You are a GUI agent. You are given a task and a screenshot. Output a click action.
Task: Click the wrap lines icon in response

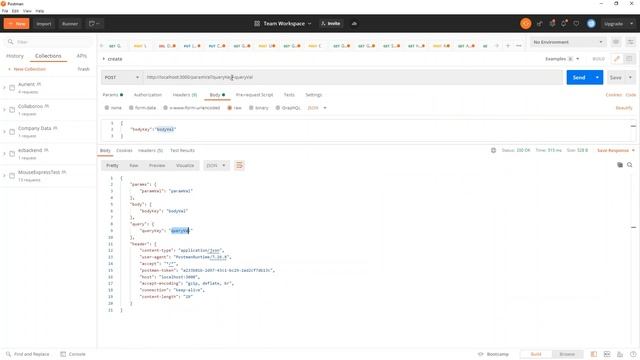pyautogui.click(x=240, y=165)
